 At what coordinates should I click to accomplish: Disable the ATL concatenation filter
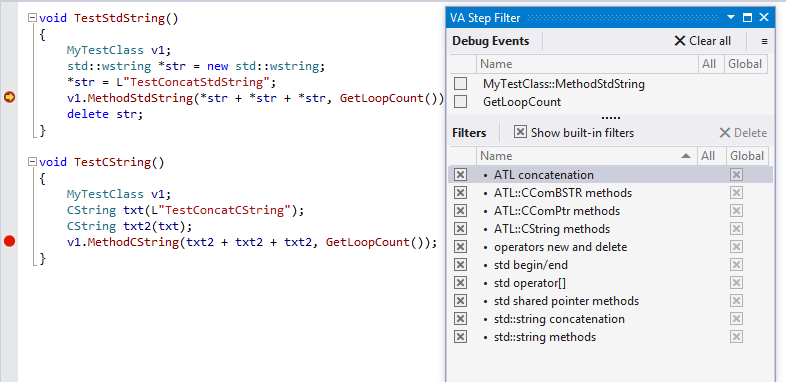460,174
